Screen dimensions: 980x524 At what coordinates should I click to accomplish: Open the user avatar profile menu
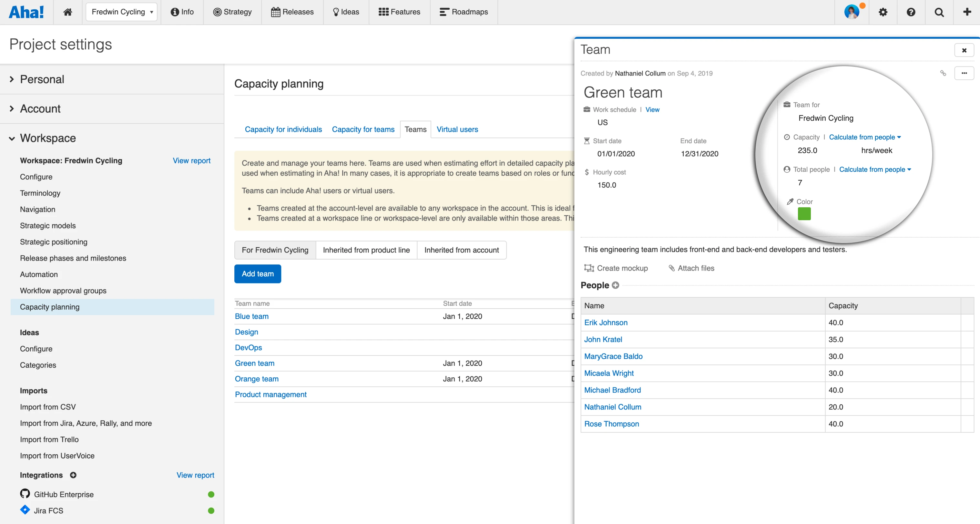852,12
